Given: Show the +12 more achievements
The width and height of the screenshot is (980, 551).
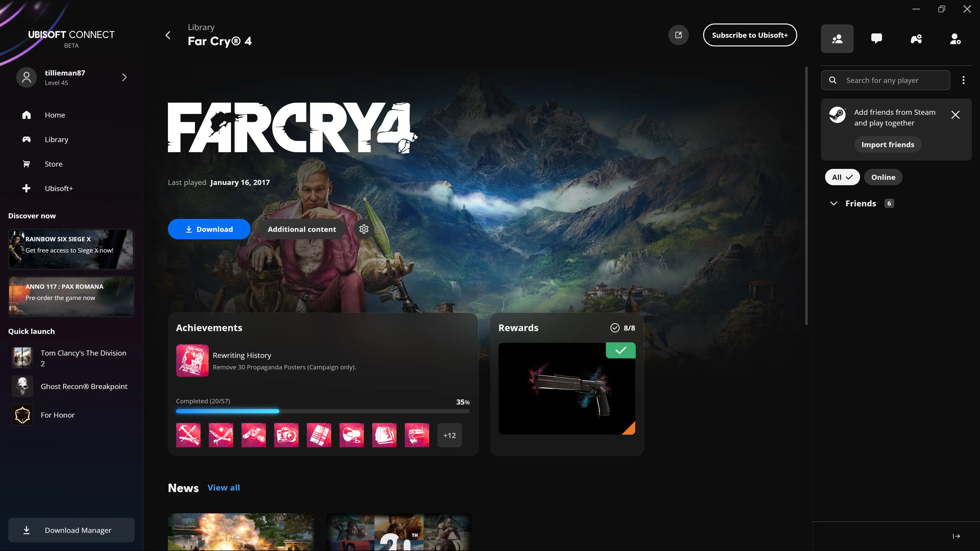Looking at the screenshot, I should point(449,435).
